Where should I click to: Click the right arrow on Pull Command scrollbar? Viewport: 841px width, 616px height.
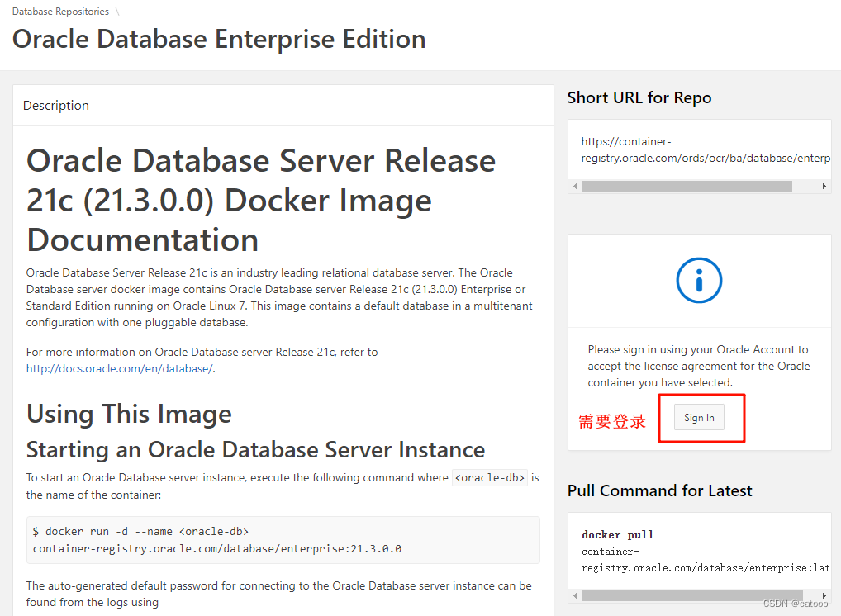825,595
